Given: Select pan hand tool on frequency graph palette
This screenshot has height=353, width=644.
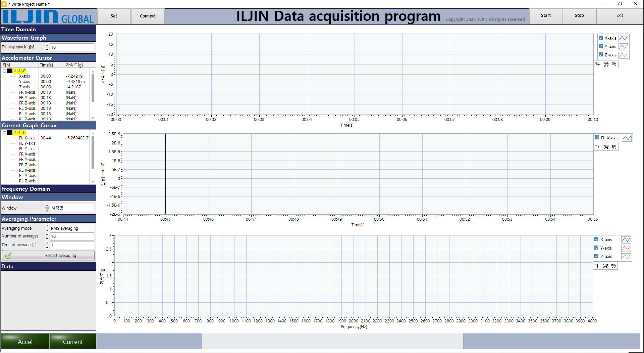Looking at the screenshot, I should pyautogui.click(x=613, y=266).
